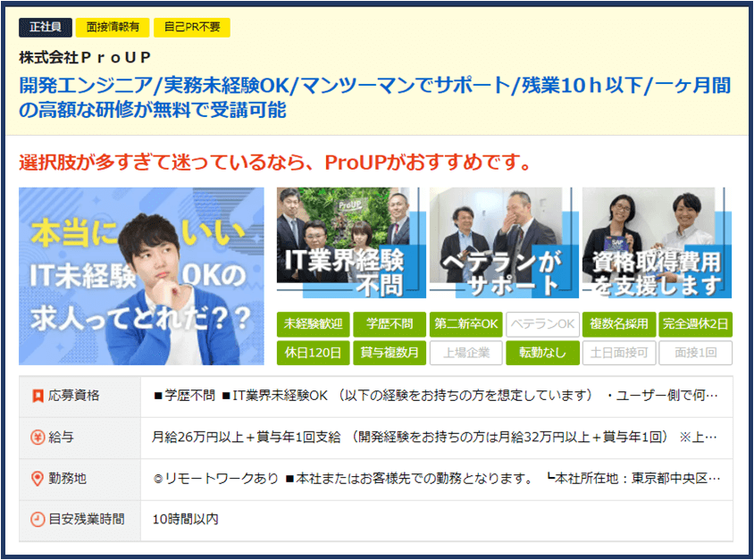Click the map pin icon beside 勤務地
The width and height of the screenshot is (754, 560).
38,479
